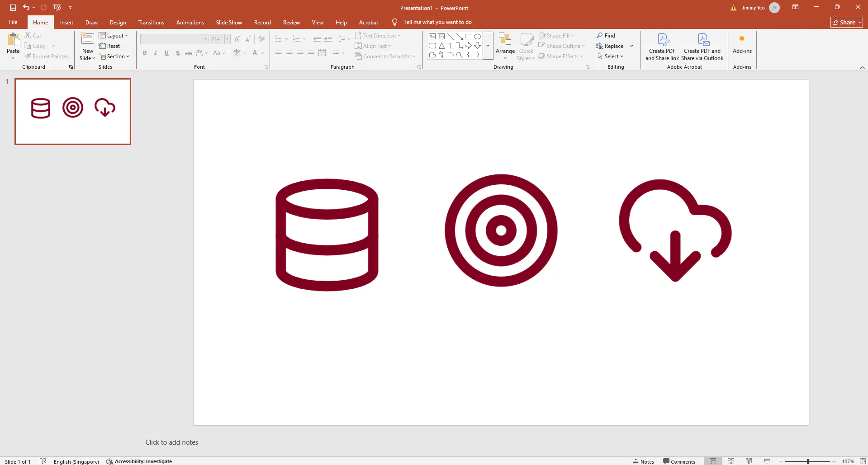This screenshot has width=868, height=465.
Task: Open the Text Direction dropdown
Action: coord(378,36)
